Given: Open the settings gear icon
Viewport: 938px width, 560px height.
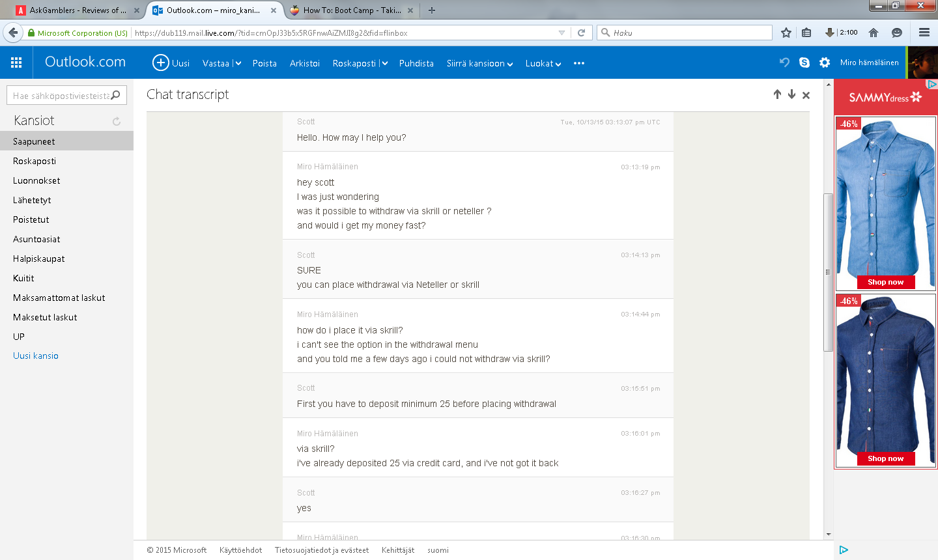Looking at the screenshot, I should point(825,63).
